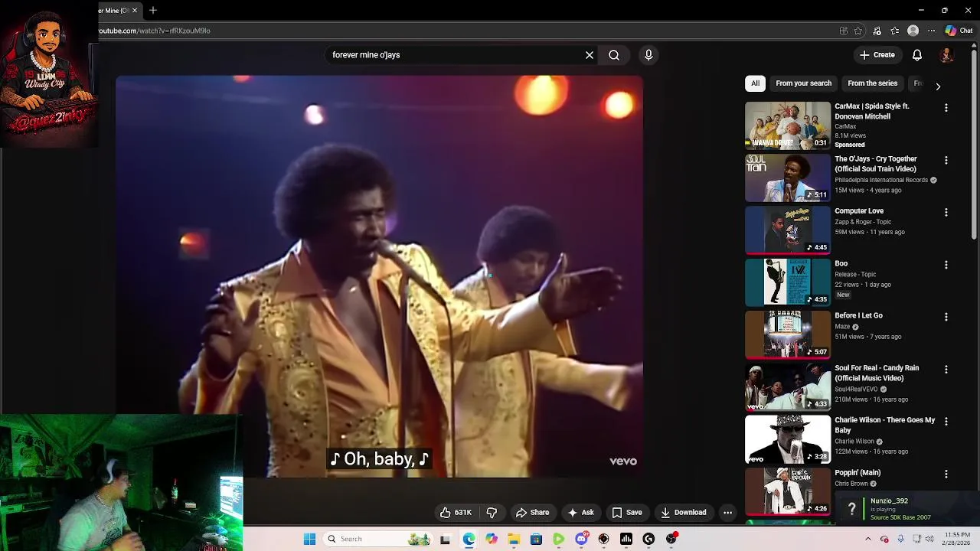980x551 pixels.
Task: Click the Ask button
Action: point(580,513)
